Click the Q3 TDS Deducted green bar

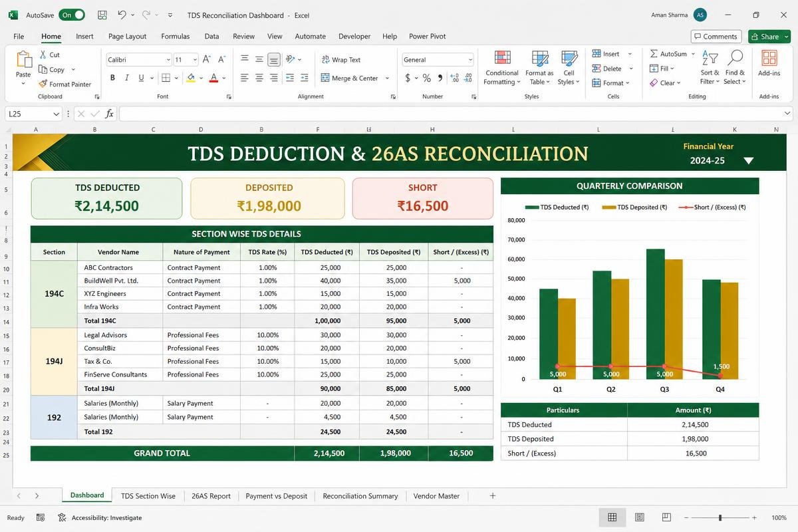pos(656,314)
